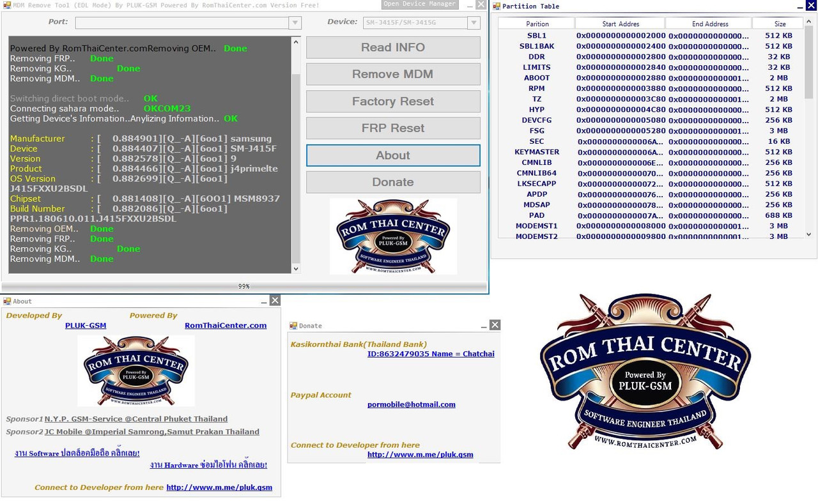The height and width of the screenshot is (504, 818).
Task: Expand the Port dropdown
Action: pyautogui.click(x=295, y=23)
